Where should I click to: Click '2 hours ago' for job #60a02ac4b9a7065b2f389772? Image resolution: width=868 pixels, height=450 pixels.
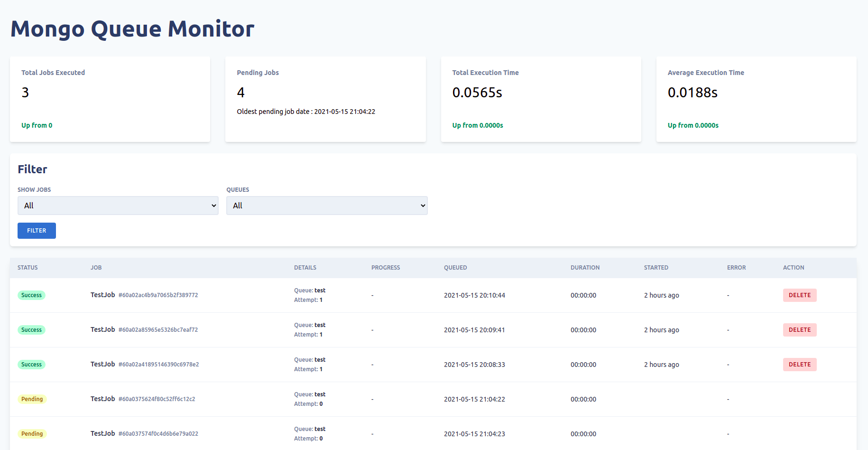[x=661, y=295]
